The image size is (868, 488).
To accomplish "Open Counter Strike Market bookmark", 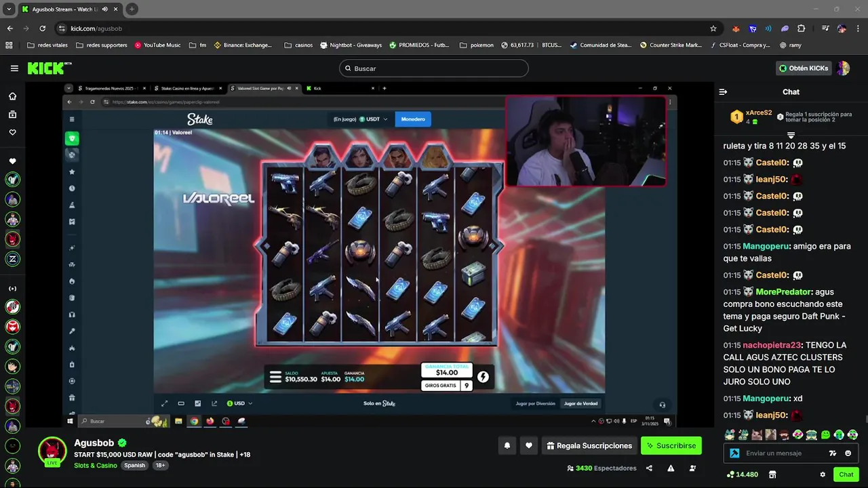I will tap(671, 45).
